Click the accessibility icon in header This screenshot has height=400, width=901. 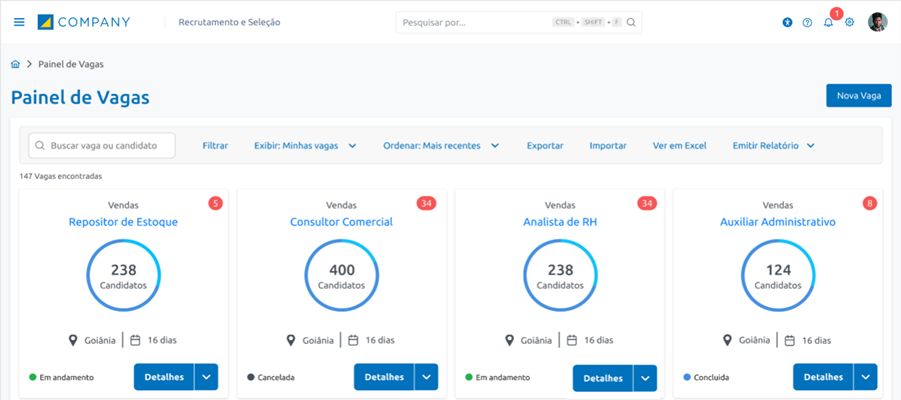point(787,22)
